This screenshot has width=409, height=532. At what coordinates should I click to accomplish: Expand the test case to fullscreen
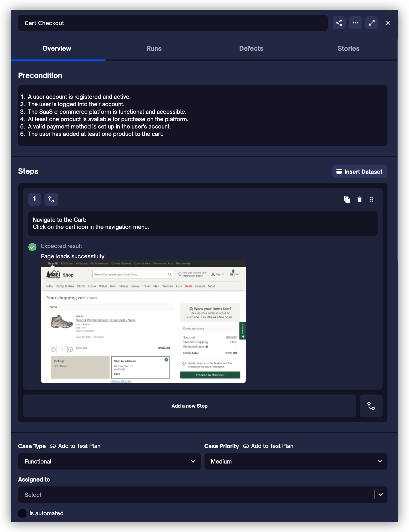pos(372,23)
